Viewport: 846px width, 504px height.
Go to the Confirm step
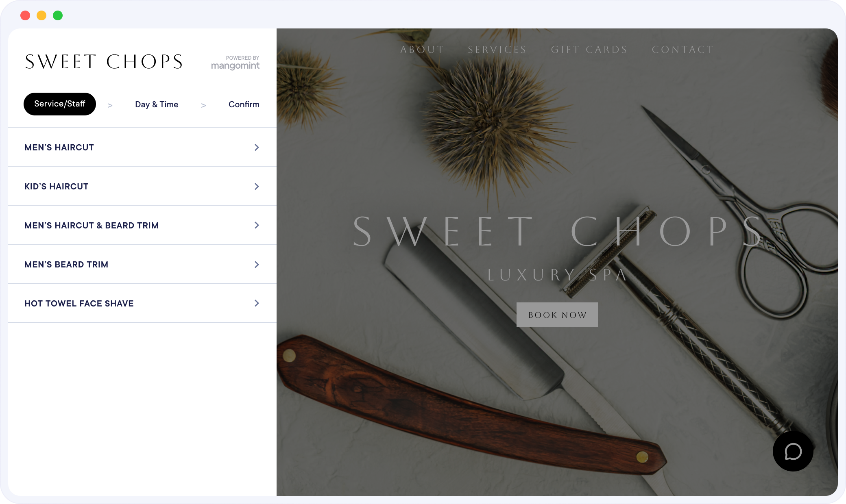pos(244,104)
